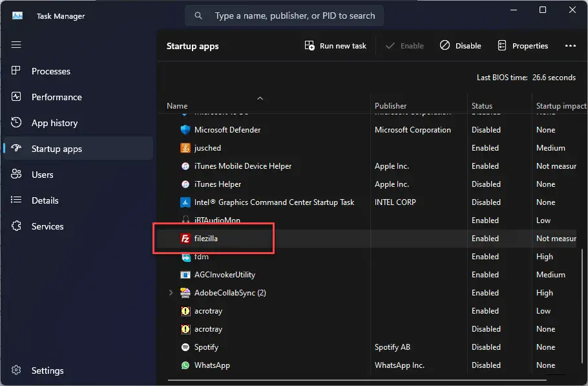Click the Microsoft Defender shield icon

pyautogui.click(x=185, y=130)
